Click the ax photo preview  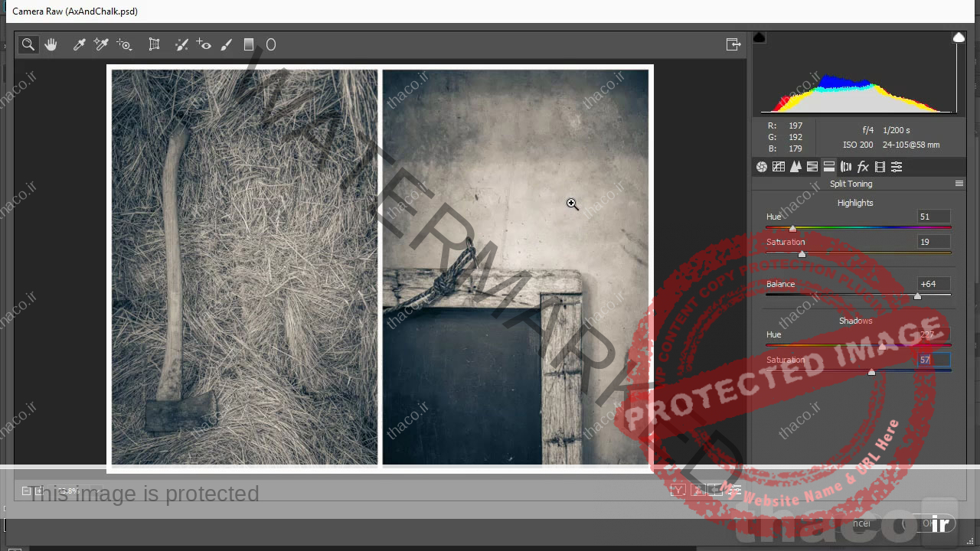pyautogui.click(x=244, y=267)
